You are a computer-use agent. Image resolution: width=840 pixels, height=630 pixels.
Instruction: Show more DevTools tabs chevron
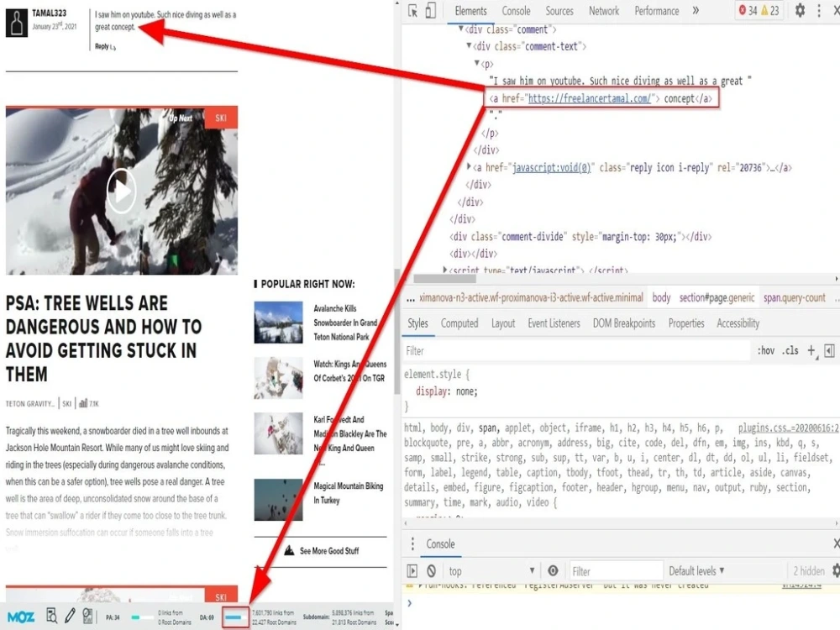coord(696,10)
